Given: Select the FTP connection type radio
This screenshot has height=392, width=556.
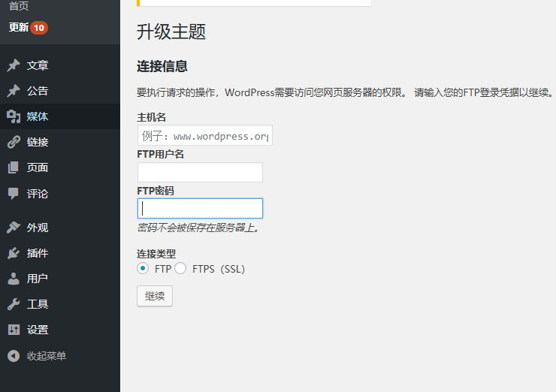Looking at the screenshot, I should [x=143, y=268].
